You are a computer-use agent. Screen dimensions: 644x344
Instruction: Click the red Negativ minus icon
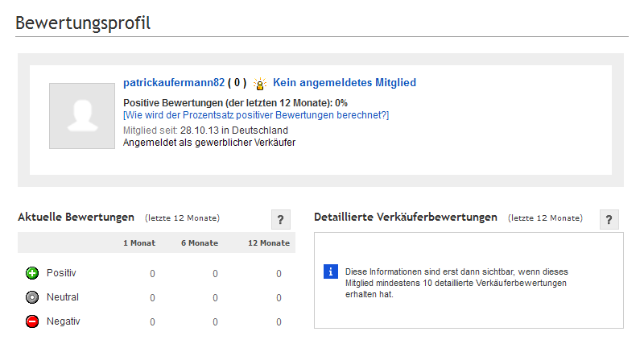coord(32,321)
